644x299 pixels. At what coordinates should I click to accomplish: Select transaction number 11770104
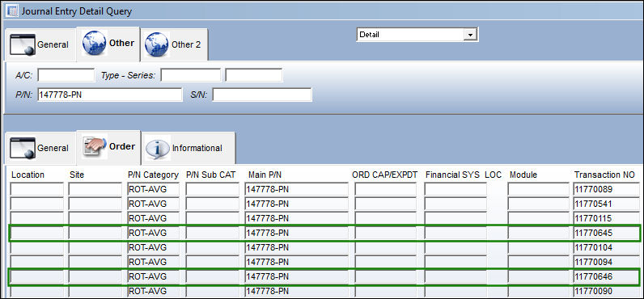(x=607, y=248)
